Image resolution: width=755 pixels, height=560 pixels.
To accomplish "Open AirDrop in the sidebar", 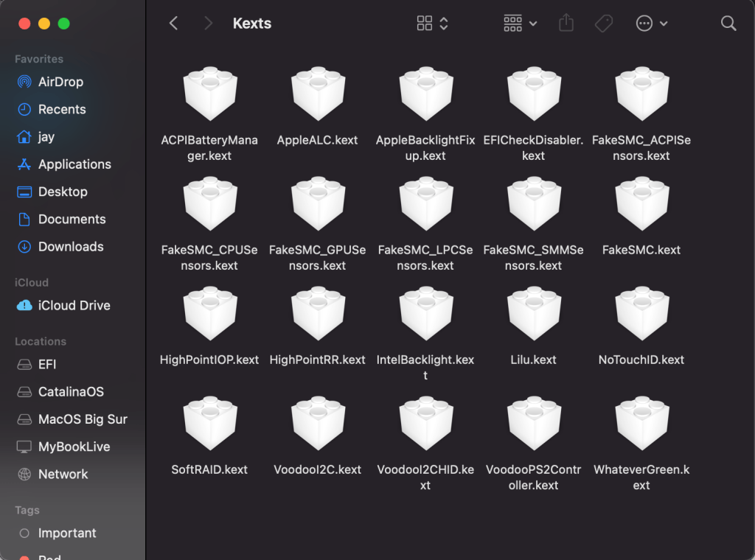I will coord(60,82).
